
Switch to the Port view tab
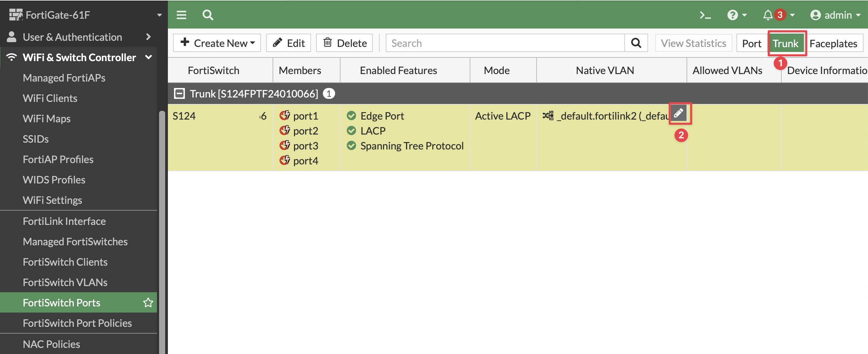click(752, 43)
